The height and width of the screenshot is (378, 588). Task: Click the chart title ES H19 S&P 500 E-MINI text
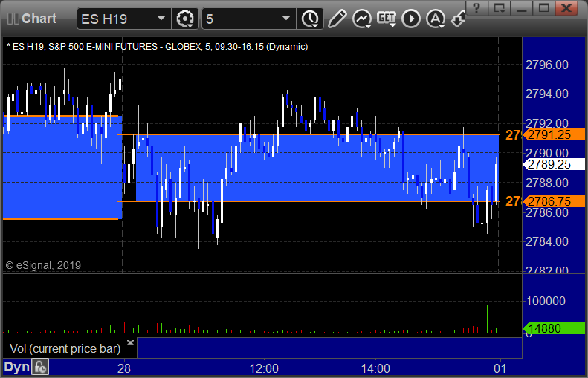(157, 47)
